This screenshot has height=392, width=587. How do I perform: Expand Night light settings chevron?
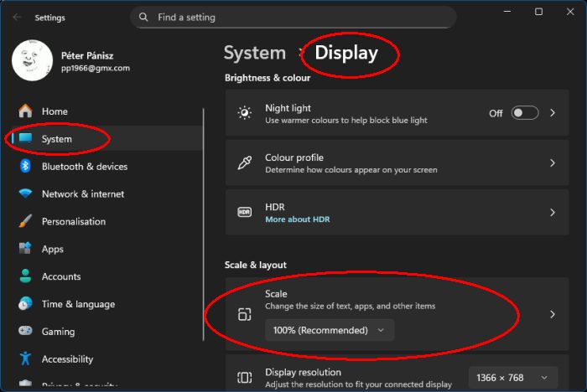tap(553, 113)
